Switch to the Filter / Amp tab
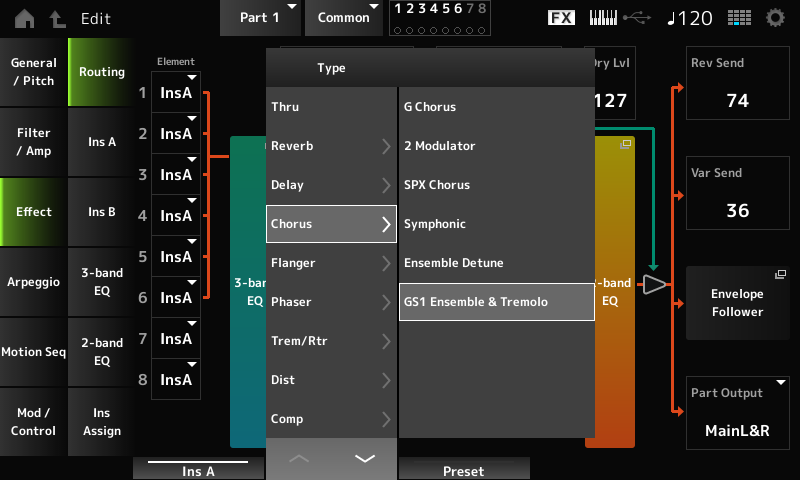The image size is (800, 480). tap(34, 142)
